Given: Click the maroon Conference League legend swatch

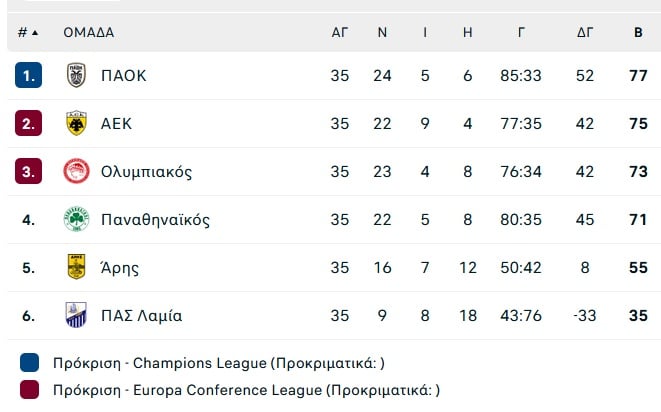Looking at the screenshot, I should pos(30,390).
